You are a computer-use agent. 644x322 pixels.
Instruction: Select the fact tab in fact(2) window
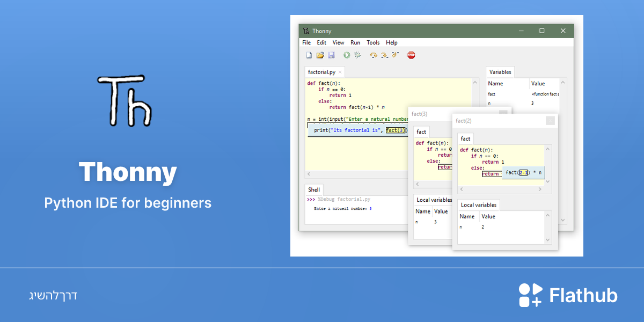(x=465, y=138)
